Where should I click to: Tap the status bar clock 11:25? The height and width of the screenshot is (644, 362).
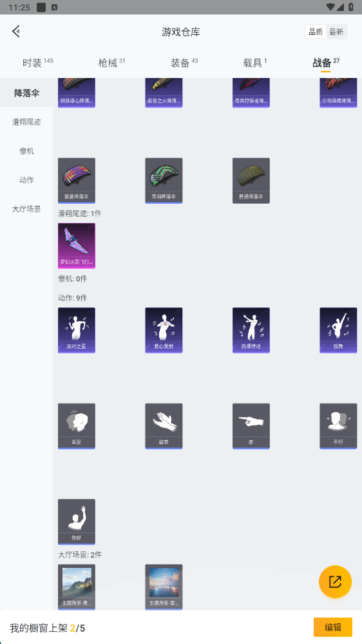(x=19, y=7)
